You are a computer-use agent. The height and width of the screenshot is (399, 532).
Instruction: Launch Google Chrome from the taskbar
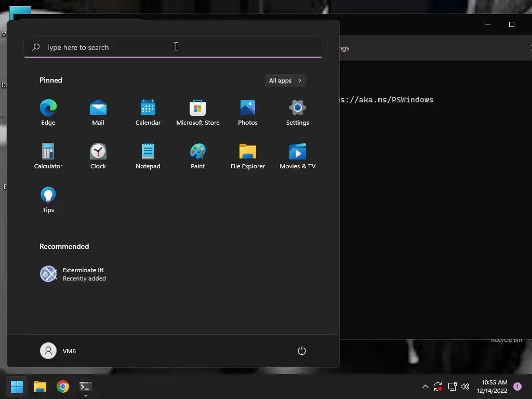(x=63, y=387)
